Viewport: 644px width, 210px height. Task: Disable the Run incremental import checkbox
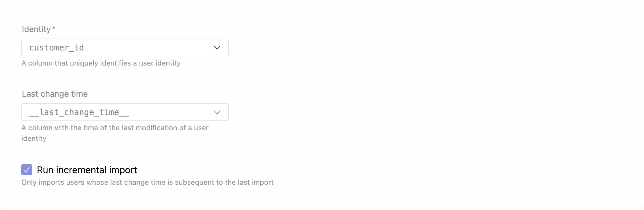click(27, 170)
